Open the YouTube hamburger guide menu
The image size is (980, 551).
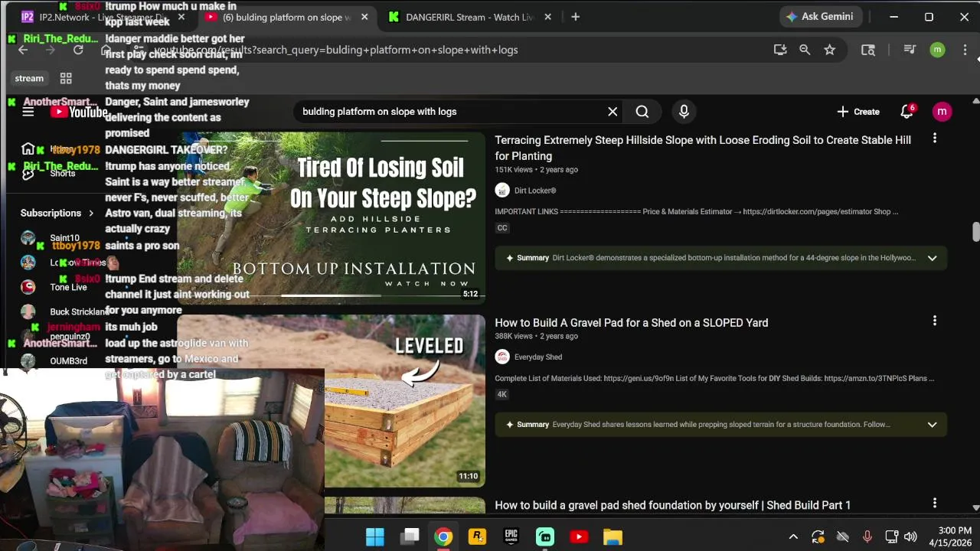[x=28, y=112]
